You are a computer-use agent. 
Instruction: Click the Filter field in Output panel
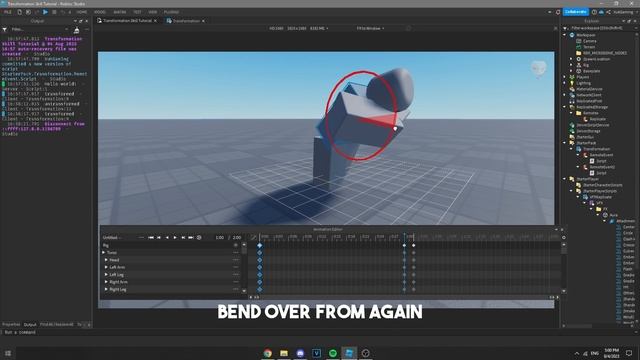[x=39, y=29]
